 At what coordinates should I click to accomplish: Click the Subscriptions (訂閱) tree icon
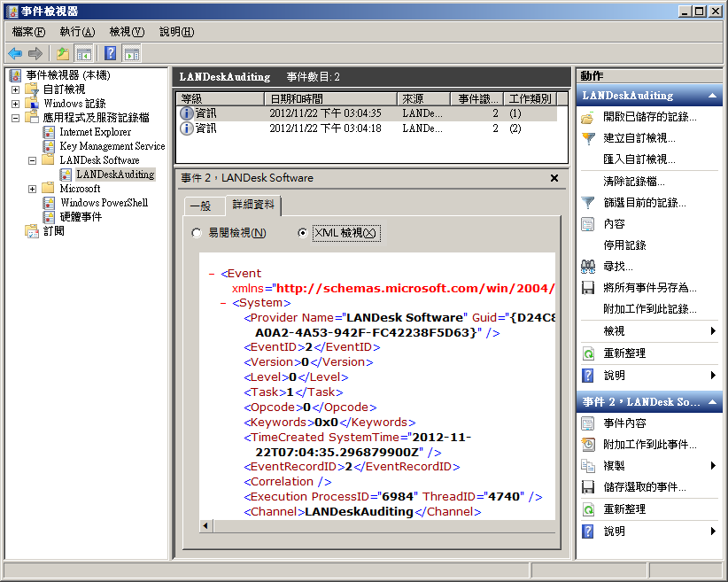coord(32,231)
